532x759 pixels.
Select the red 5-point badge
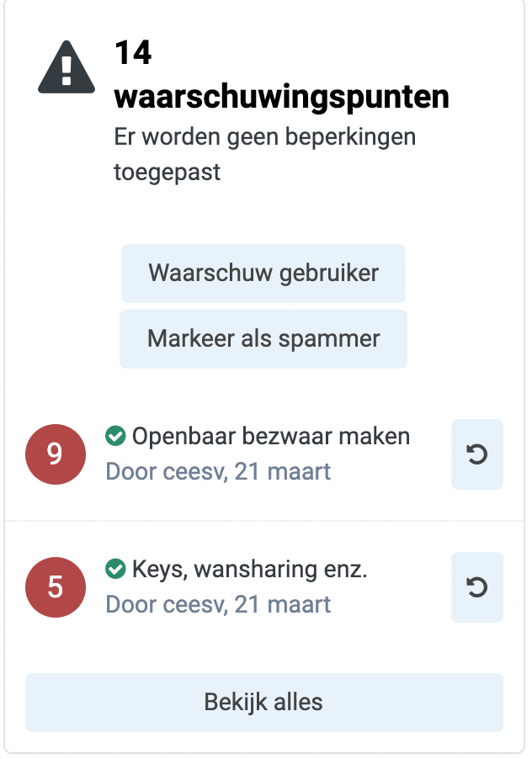coord(56,586)
